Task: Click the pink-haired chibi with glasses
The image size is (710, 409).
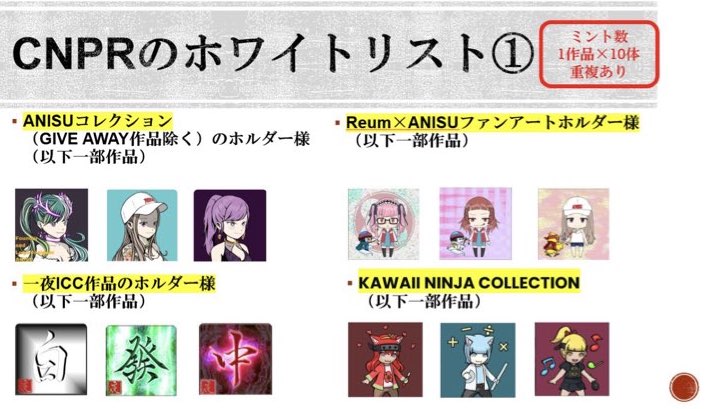Action: [x=384, y=224]
